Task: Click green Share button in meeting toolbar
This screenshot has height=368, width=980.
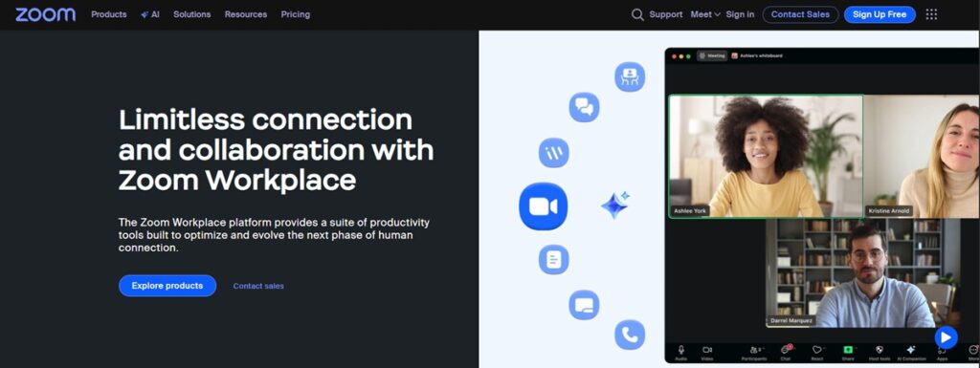Action: click(x=848, y=353)
